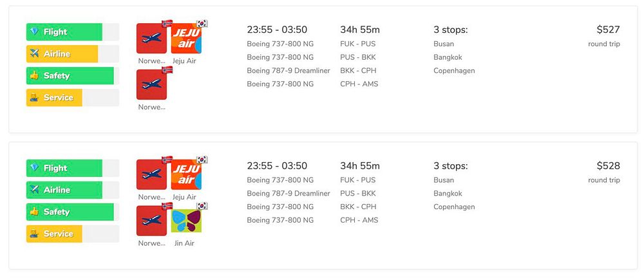Click the CPH - AMS route in first result
644x278 pixels.
(x=359, y=84)
